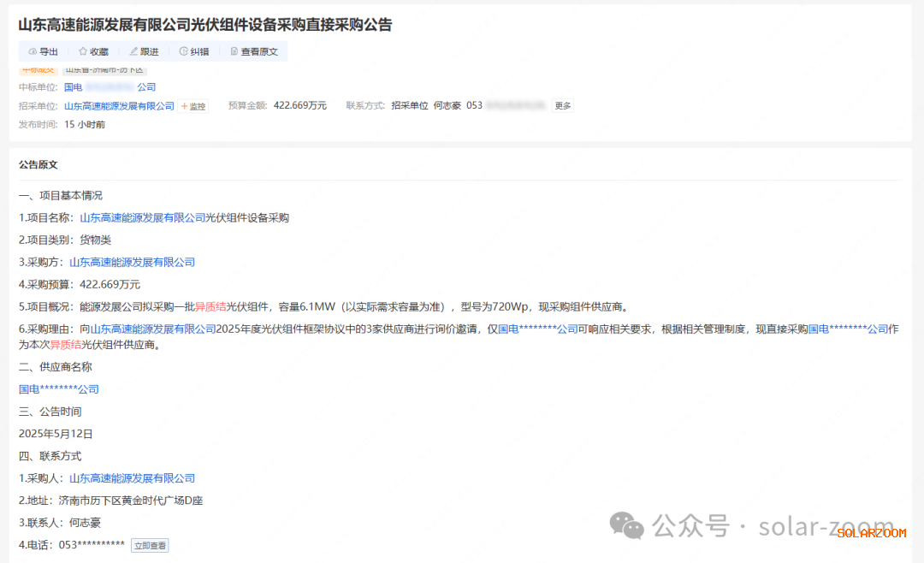
Task: Reveal phone number with 立即查看
Action: pos(150,545)
